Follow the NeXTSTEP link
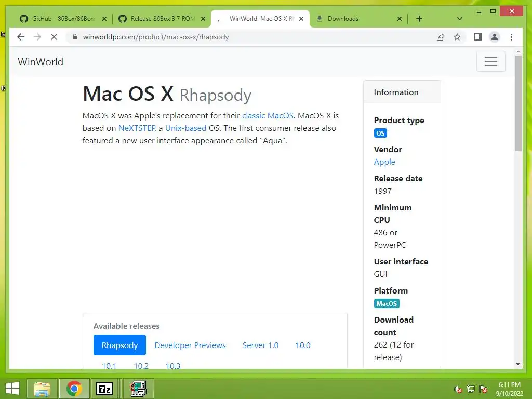 (x=137, y=128)
